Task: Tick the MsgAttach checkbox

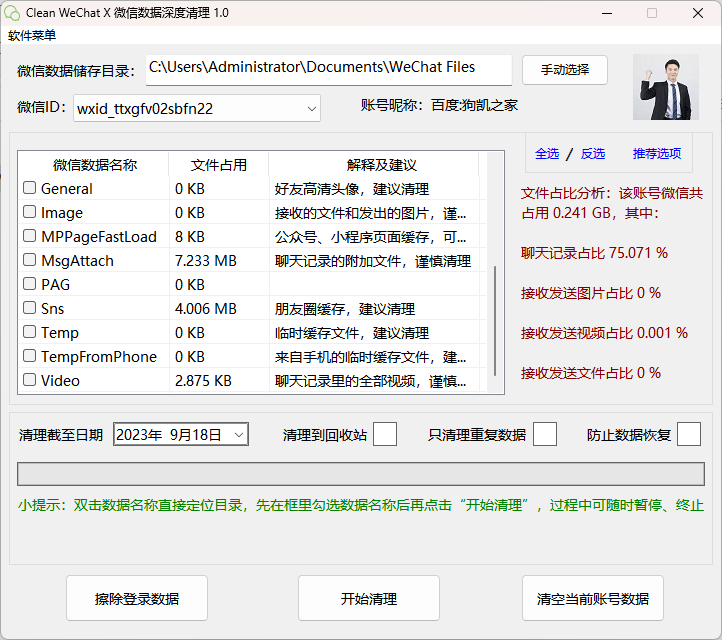Action: coord(29,260)
